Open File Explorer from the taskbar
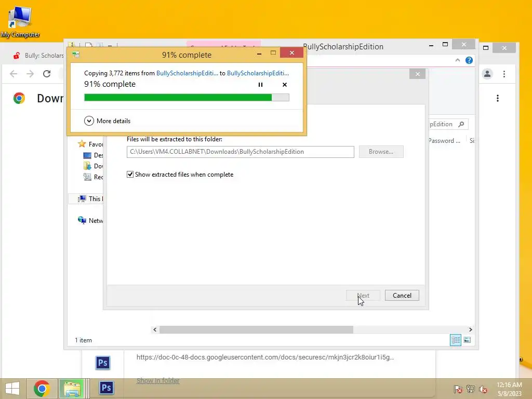 pyautogui.click(x=72, y=389)
